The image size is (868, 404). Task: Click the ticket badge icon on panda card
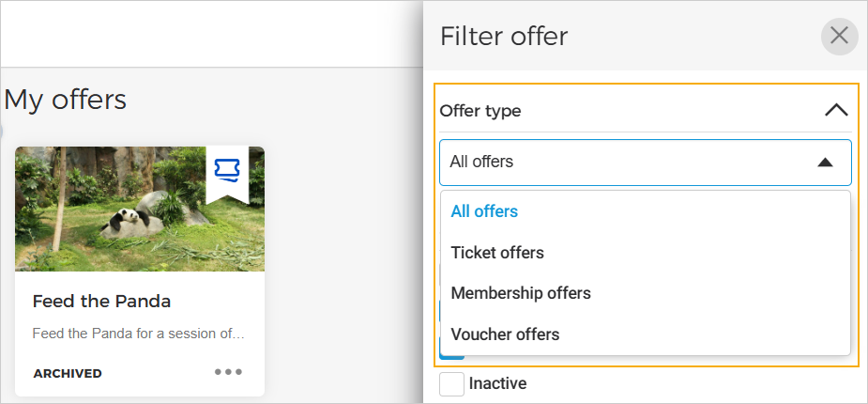[227, 170]
